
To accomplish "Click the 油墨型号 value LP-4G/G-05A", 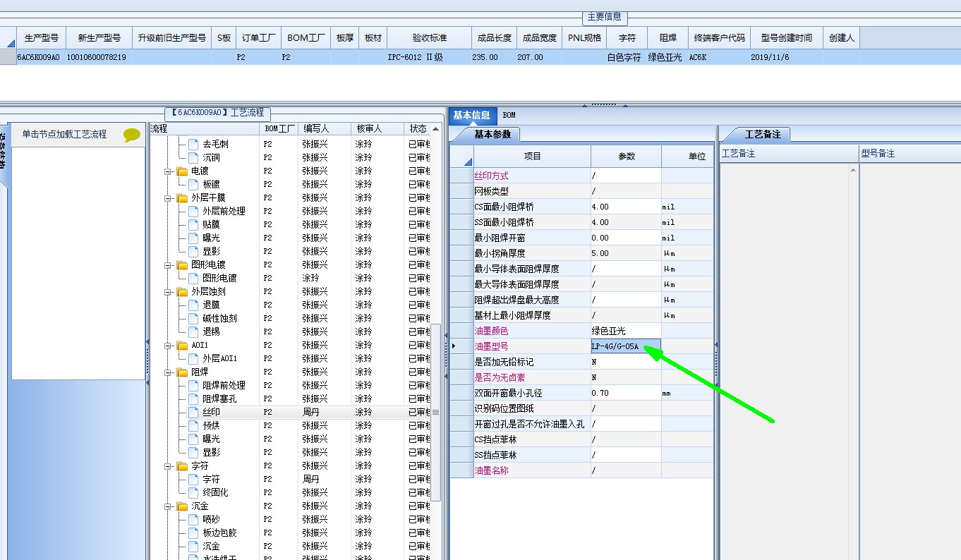I will 626,346.
